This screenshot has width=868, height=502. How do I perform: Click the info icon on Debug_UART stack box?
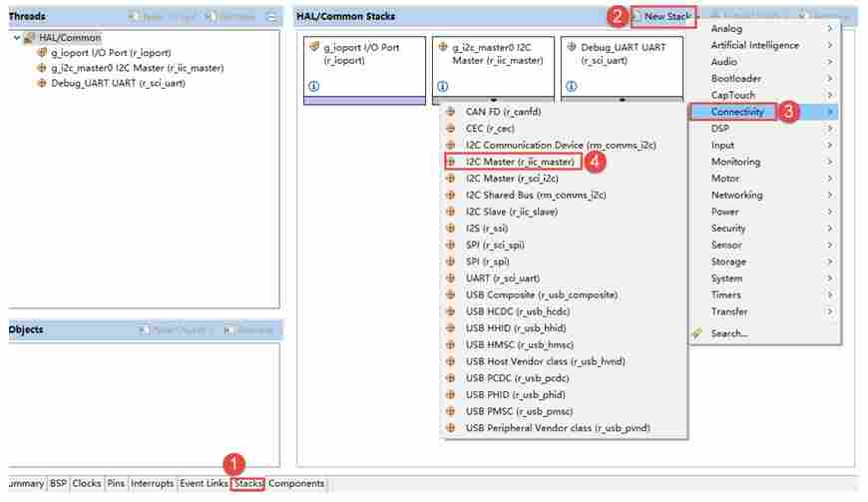tap(572, 87)
